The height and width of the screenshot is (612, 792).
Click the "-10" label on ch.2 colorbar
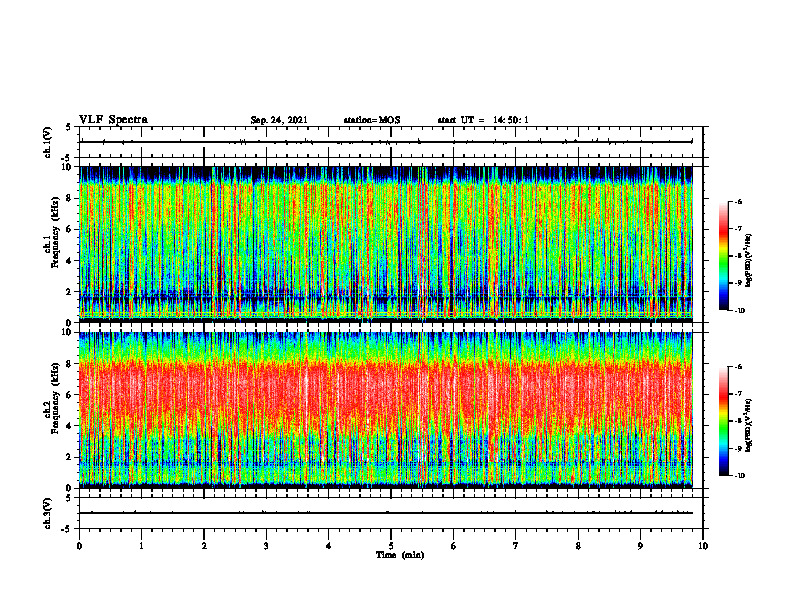click(739, 476)
